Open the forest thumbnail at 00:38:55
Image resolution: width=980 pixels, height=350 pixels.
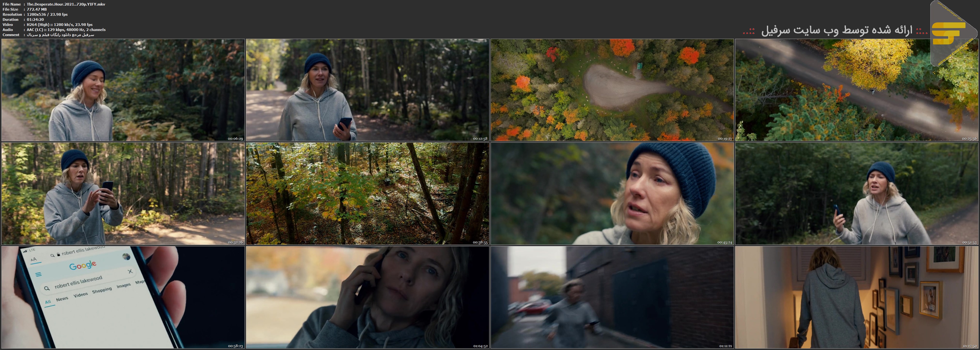(x=367, y=194)
